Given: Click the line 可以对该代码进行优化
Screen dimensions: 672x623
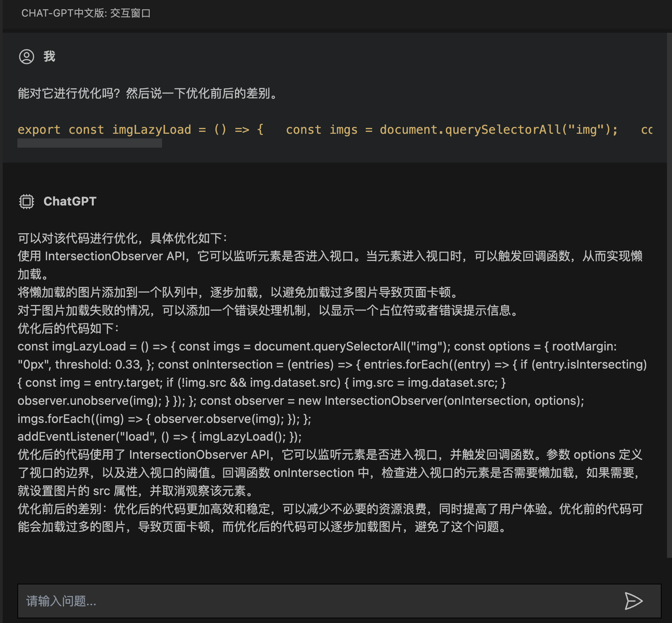Looking at the screenshot, I should point(123,238).
